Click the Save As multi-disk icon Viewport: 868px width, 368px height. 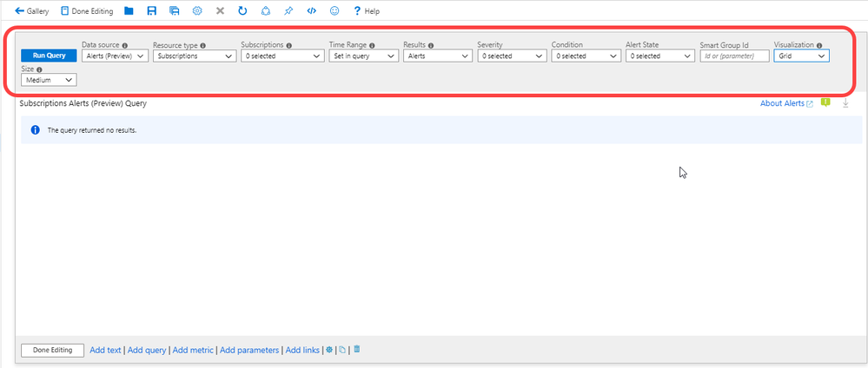pos(175,11)
